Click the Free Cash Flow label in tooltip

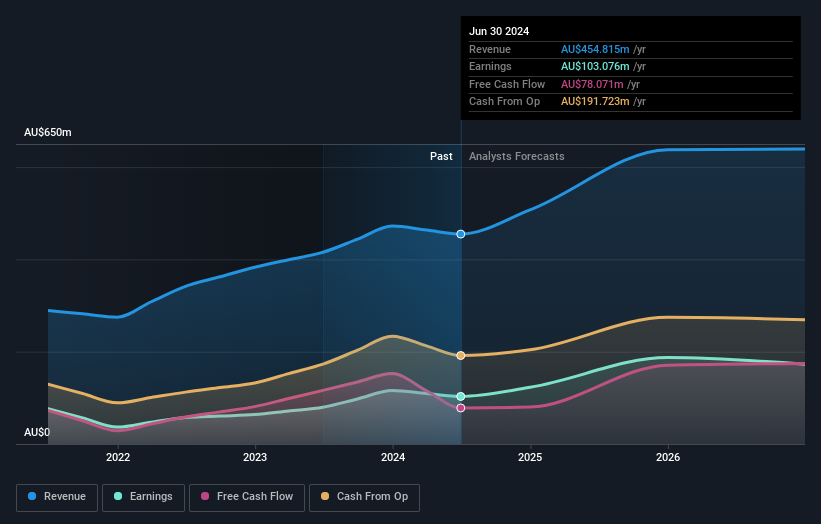[507, 84]
